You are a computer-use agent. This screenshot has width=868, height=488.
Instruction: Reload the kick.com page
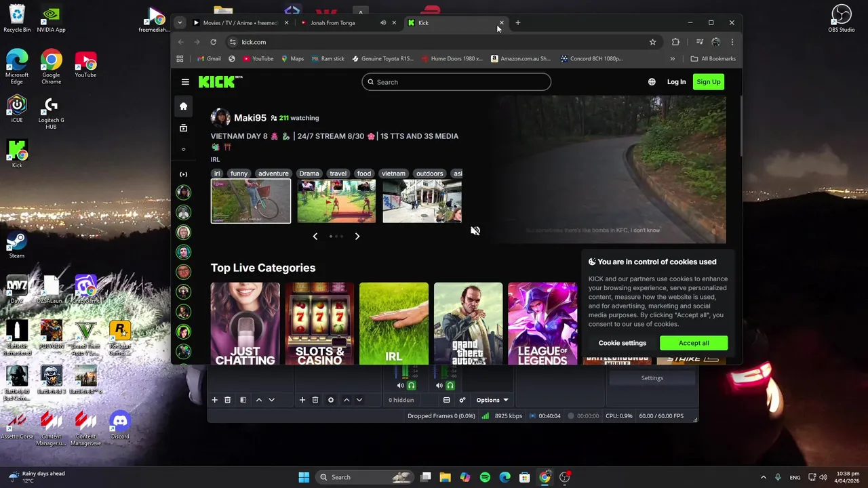coord(213,42)
